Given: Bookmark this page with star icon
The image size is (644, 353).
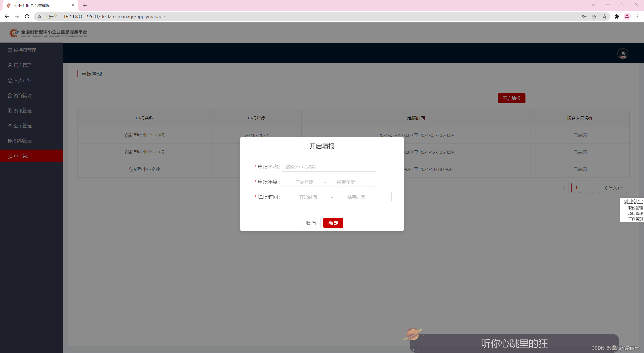Looking at the screenshot, I should pos(604,16).
